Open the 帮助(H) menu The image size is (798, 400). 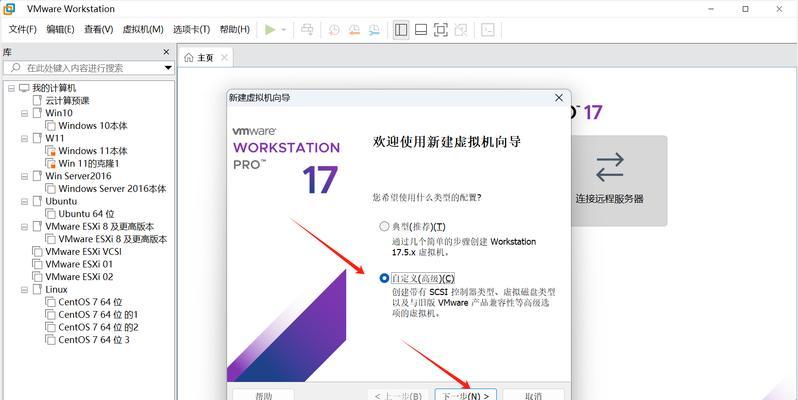[235, 30]
